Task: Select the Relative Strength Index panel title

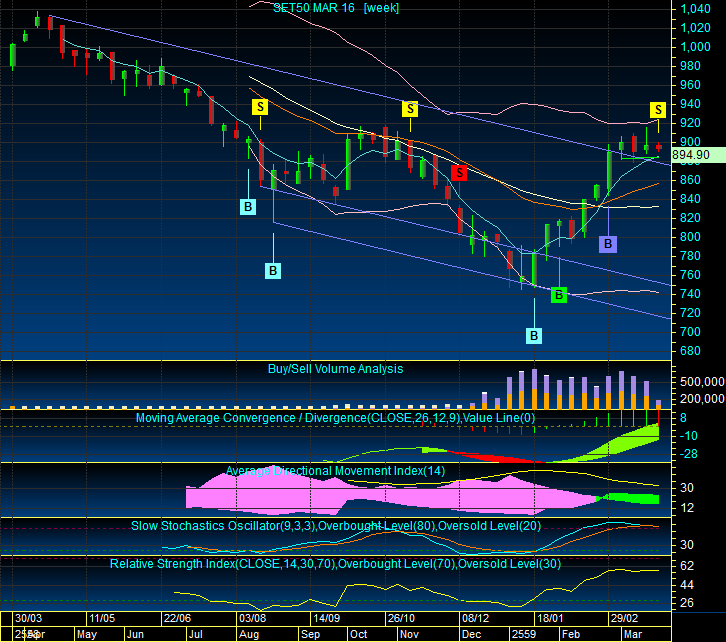Action: [x=335, y=564]
